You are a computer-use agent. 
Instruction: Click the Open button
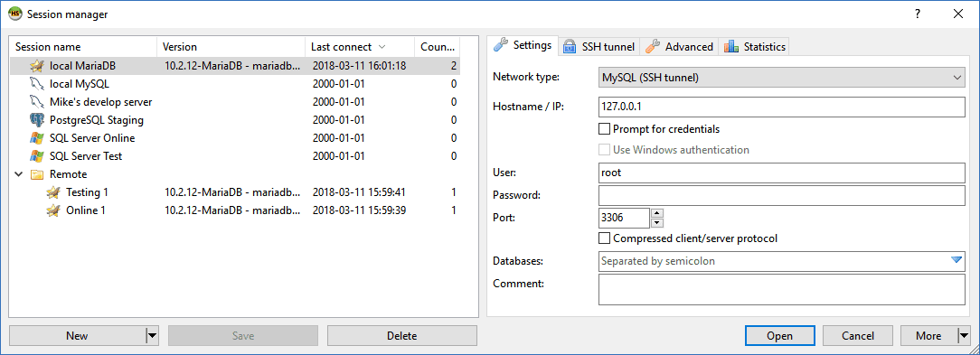(779, 336)
